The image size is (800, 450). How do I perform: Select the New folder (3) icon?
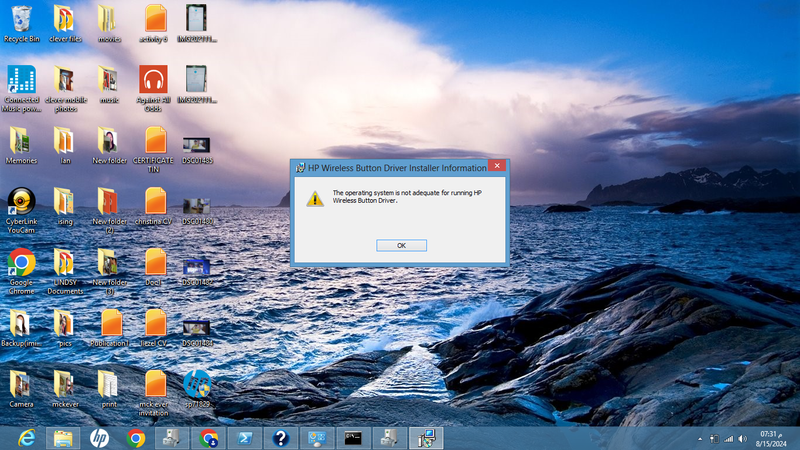[109, 271]
